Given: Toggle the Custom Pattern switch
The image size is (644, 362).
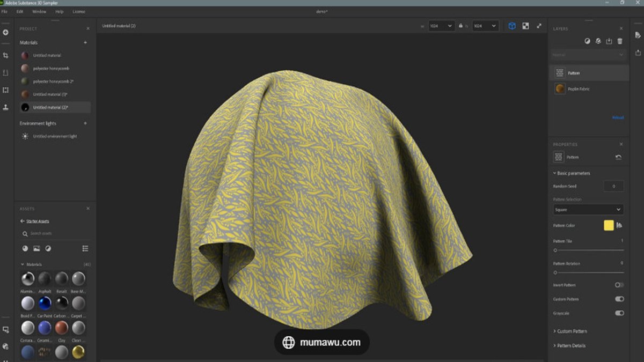Looking at the screenshot, I should click(x=619, y=299).
